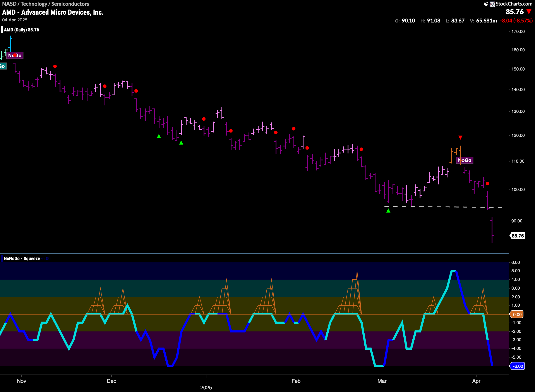This screenshot has width=535, height=392.
Task: Click the Feb label on the time axis
Action: (296, 381)
